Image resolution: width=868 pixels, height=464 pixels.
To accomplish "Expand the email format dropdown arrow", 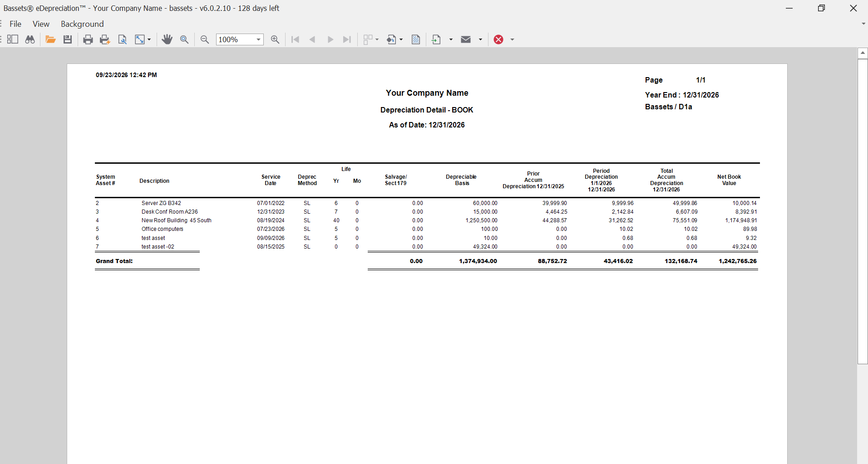I will click(480, 39).
